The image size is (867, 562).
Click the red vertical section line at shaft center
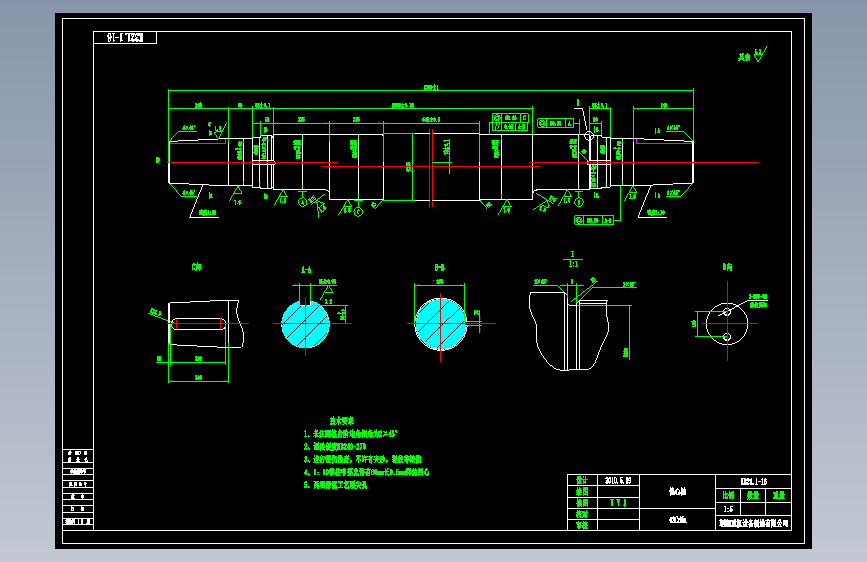pos(431,169)
